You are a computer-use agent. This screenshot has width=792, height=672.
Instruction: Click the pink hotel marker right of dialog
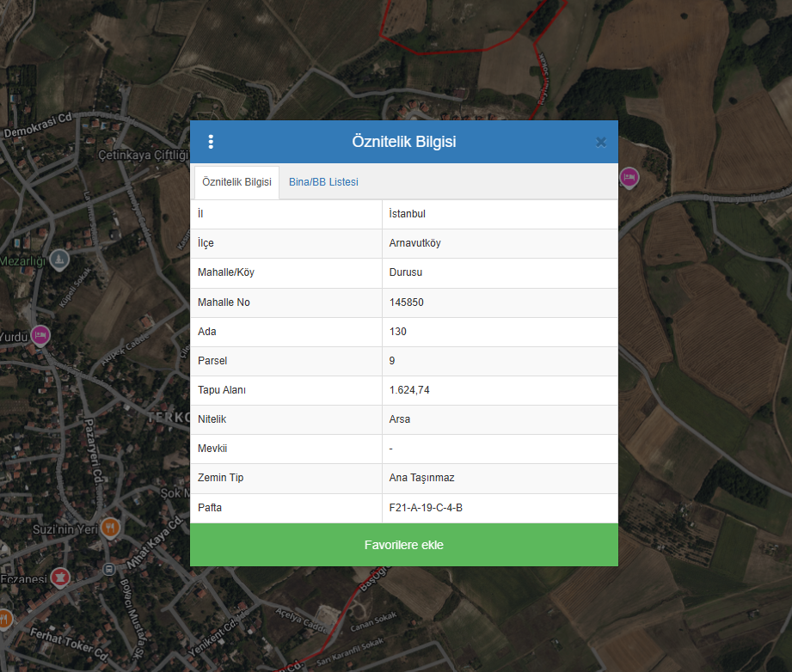click(629, 177)
